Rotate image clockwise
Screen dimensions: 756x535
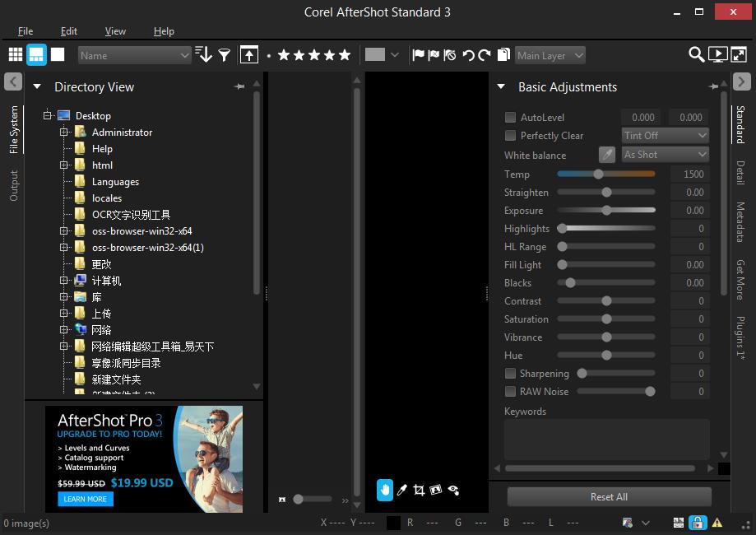click(x=485, y=55)
